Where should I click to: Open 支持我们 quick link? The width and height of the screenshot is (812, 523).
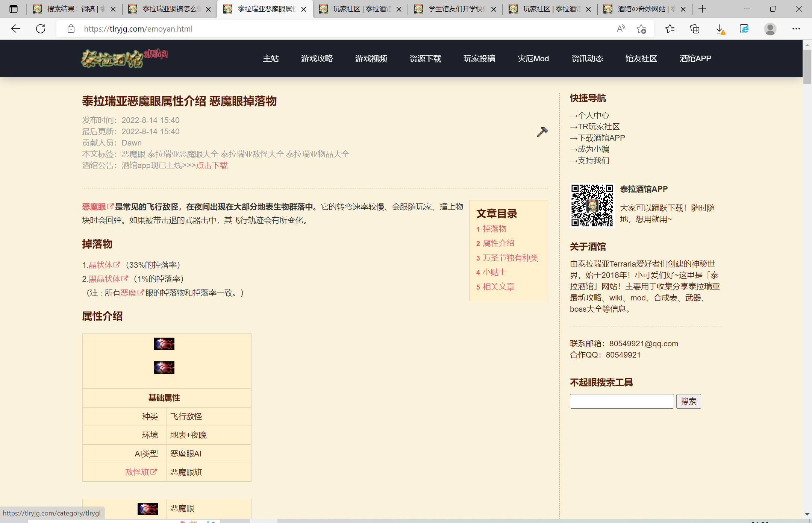[x=589, y=160]
